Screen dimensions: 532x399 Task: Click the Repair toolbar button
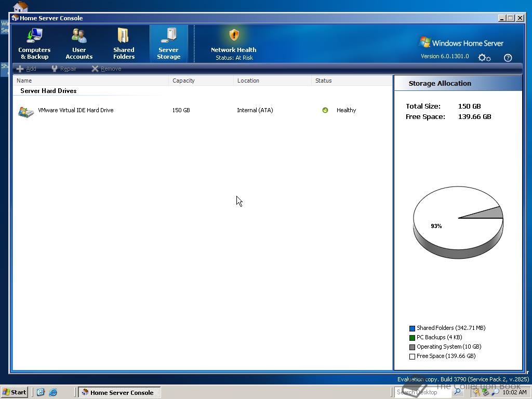point(63,69)
